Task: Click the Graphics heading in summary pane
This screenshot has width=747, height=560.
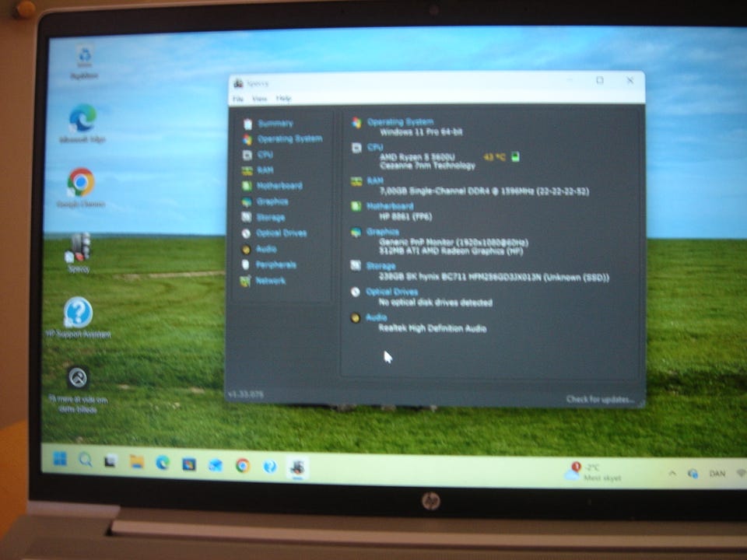Action: [x=383, y=232]
